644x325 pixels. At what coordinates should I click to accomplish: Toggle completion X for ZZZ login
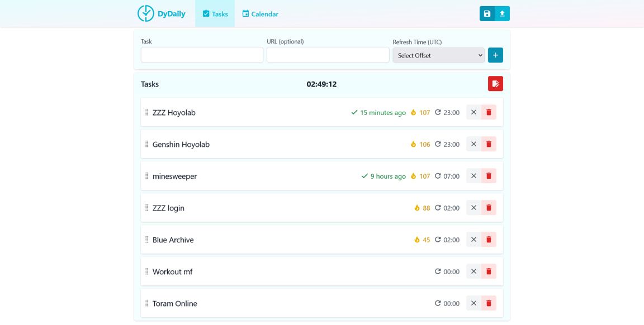pyautogui.click(x=473, y=208)
